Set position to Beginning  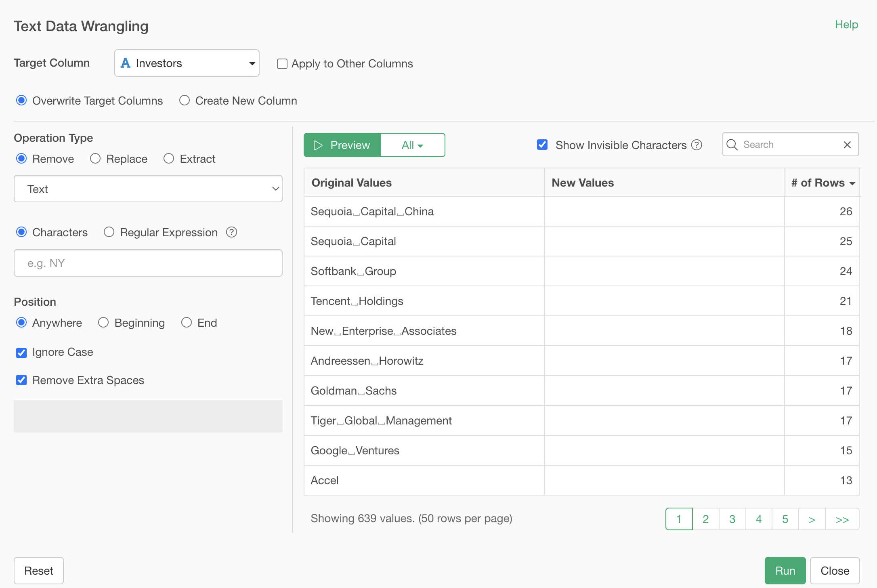103,322
